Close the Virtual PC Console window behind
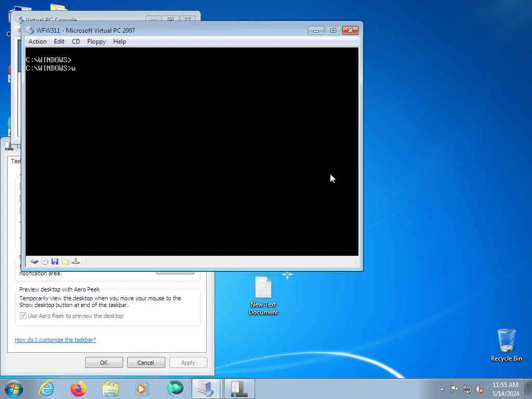 point(187,19)
